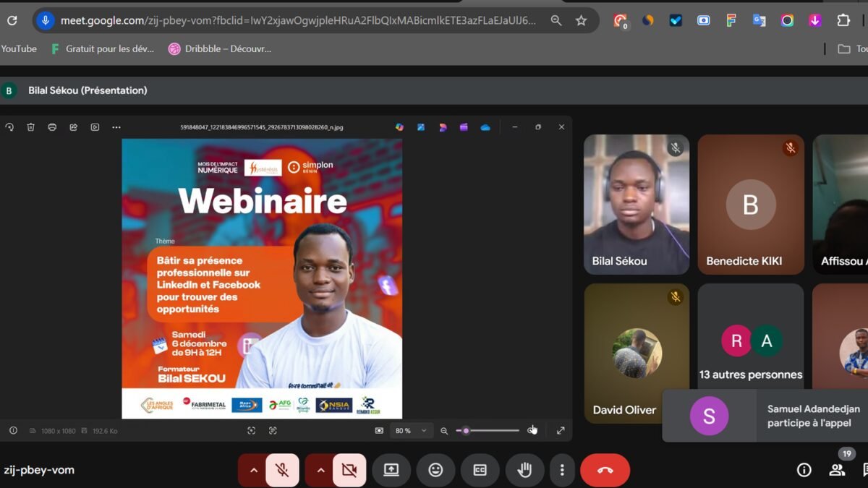Toggle the disabled camera button

click(x=349, y=470)
